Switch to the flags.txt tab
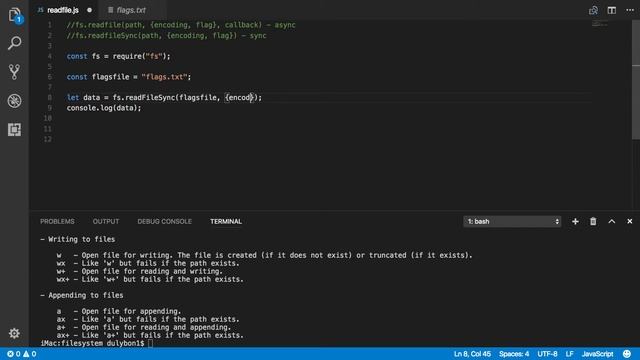Image resolution: width=640 pixels, height=360 pixels. coord(131,10)
